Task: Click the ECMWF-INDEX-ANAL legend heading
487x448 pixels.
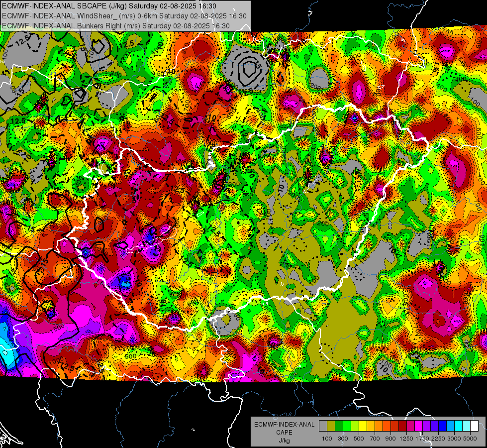Action: (284, 425)
